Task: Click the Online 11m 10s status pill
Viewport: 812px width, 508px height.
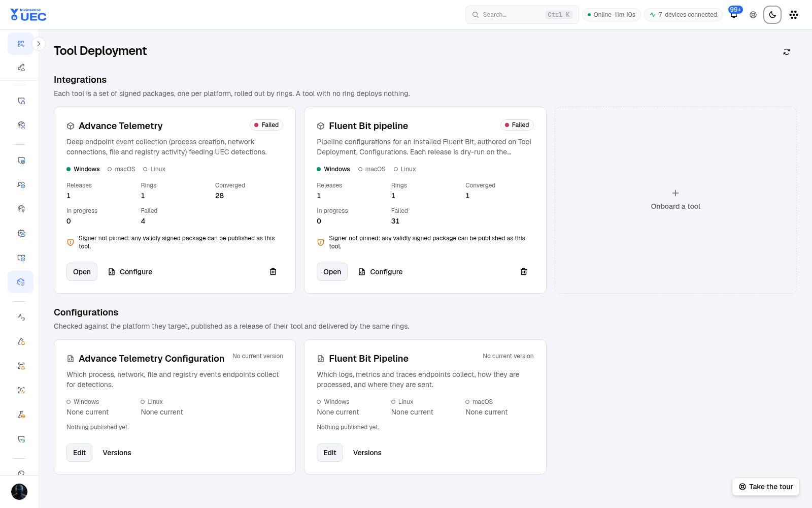Action: (x=612, y=15)
